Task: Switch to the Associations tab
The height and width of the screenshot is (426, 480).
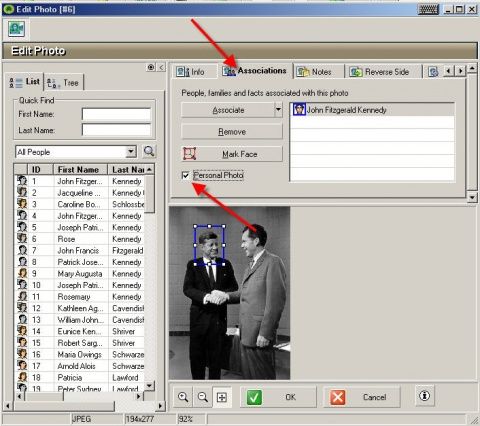Action: (x=255, y=71)
